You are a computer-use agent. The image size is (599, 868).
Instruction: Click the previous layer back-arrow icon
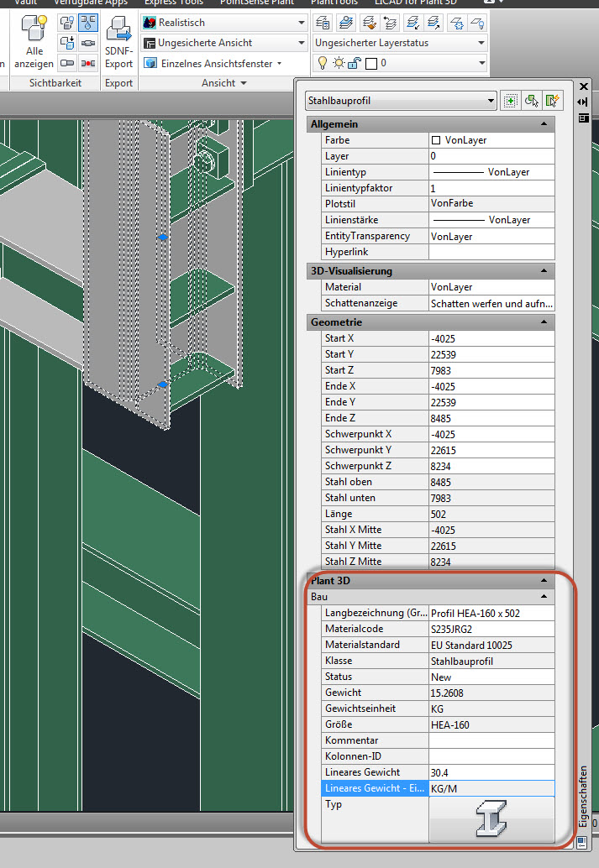coord(390,23)
